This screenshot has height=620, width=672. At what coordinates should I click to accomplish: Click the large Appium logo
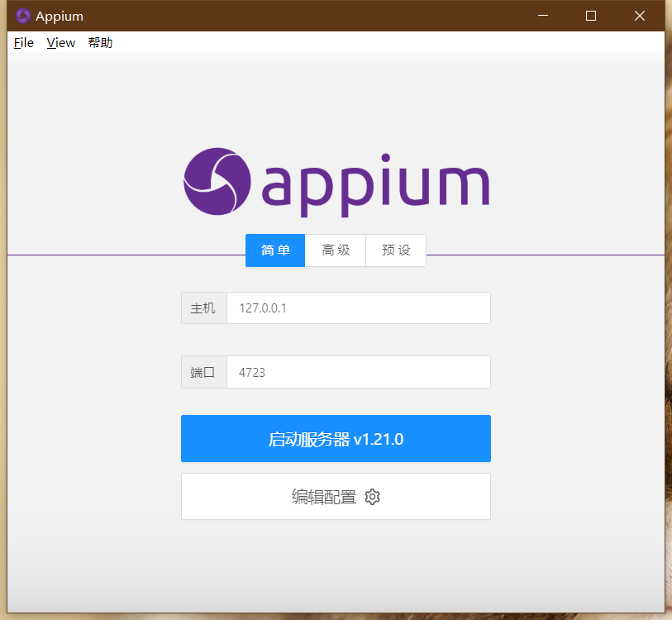coord(336,182)
